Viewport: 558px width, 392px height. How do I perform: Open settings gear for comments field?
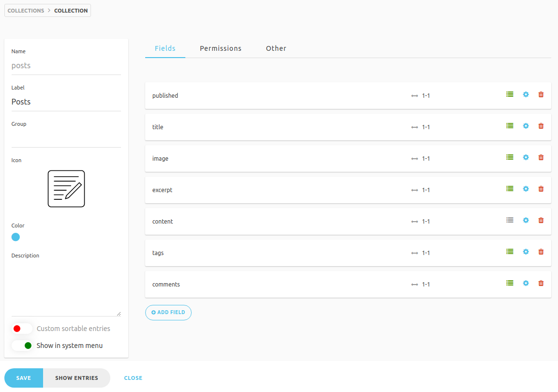coord(526,283)
